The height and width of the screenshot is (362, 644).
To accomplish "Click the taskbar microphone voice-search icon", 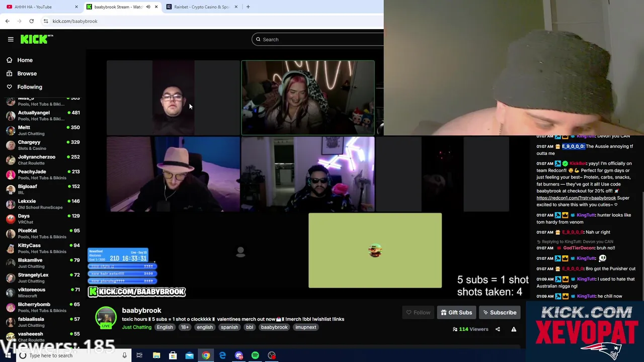I will (x=124, y=355).
